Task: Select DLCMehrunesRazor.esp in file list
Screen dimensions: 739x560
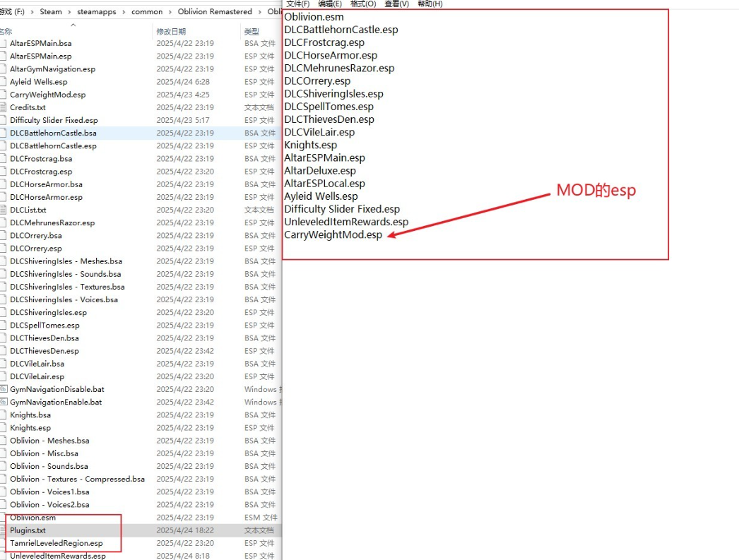Action: 52,222
